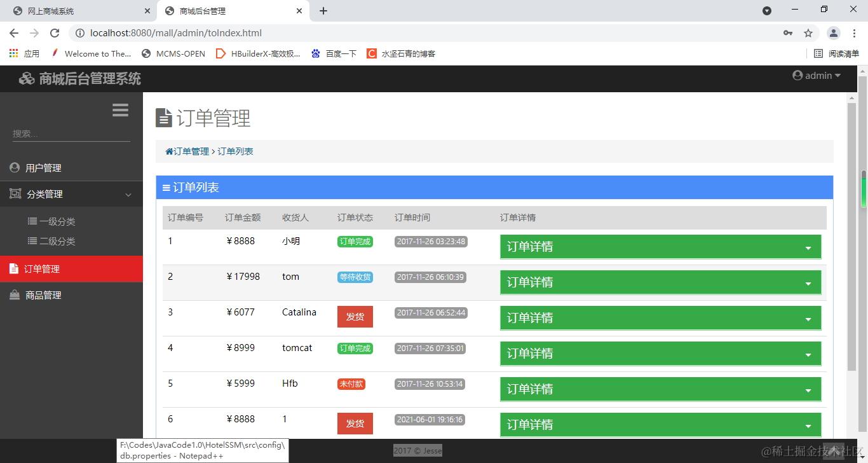
Task: Select the 分类管理 category icon in sidebar
Action: (15, 193)
